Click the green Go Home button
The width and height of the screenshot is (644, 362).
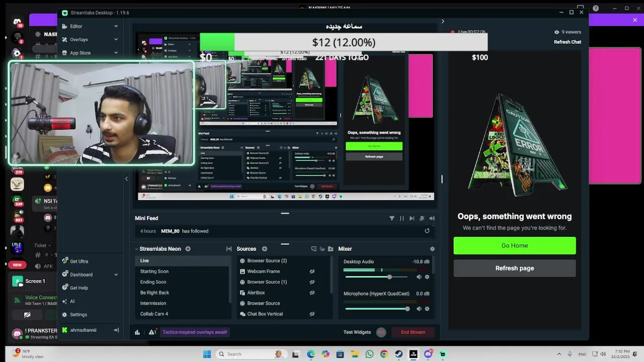click(515, 245)
